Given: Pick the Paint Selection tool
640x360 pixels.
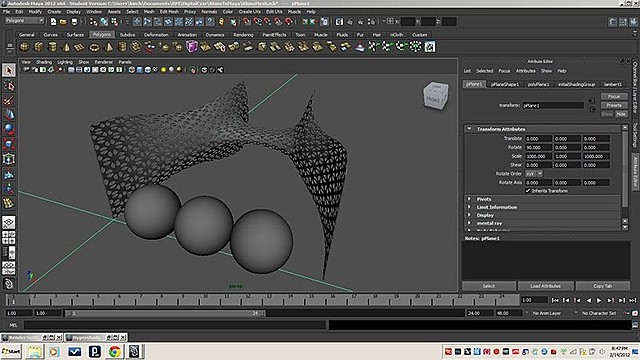Looking at the screenshot, I should point(9,100).
